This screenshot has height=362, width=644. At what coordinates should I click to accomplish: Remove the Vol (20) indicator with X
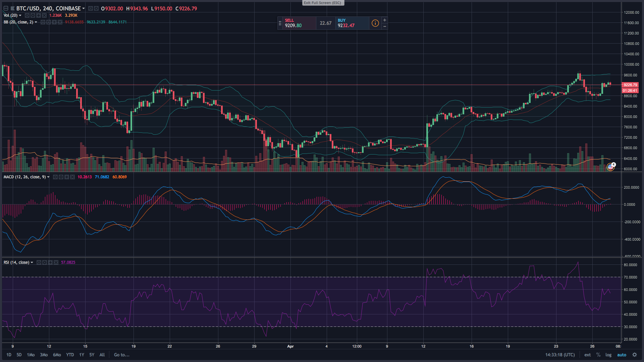[x=44, y=15]
